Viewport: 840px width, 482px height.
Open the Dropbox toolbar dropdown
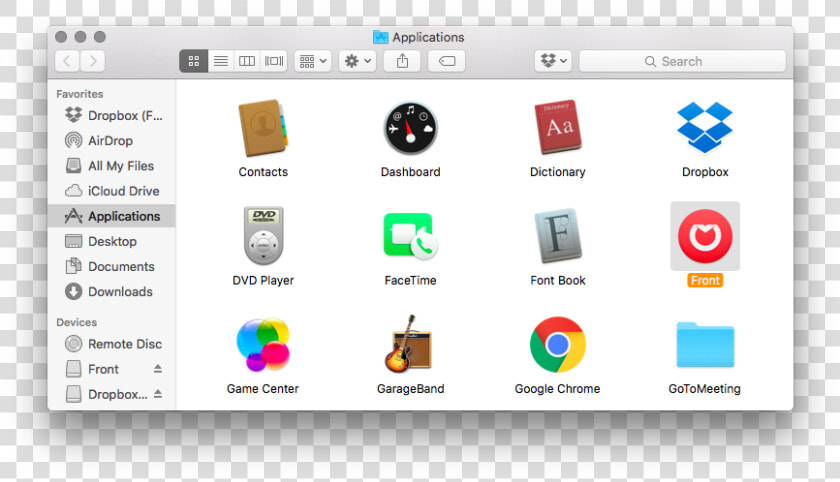tap(553, 61)
